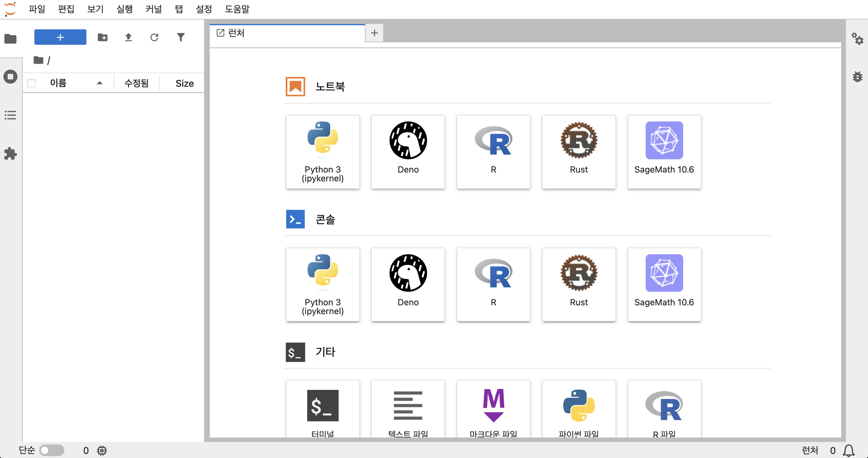This screenshot has width=868, height=458.
Task: Open the 파일 menu
Action: tap(37, 9)
